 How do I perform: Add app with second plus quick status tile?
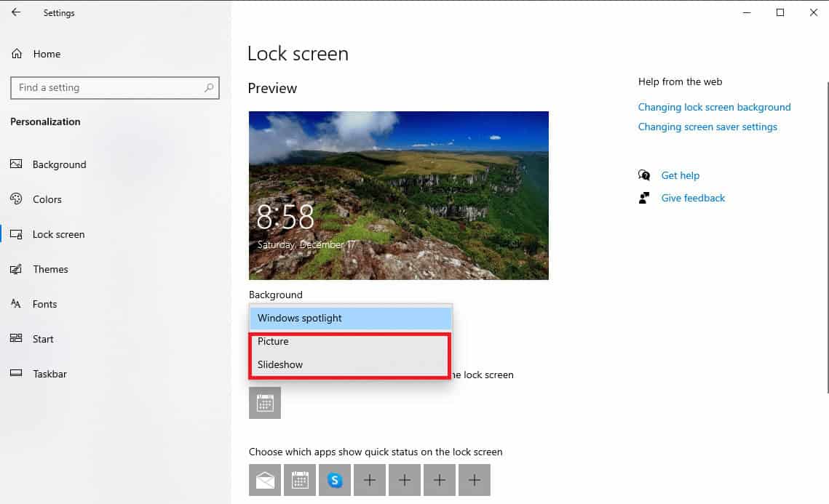pyautogui.click(x=405, y=480)
